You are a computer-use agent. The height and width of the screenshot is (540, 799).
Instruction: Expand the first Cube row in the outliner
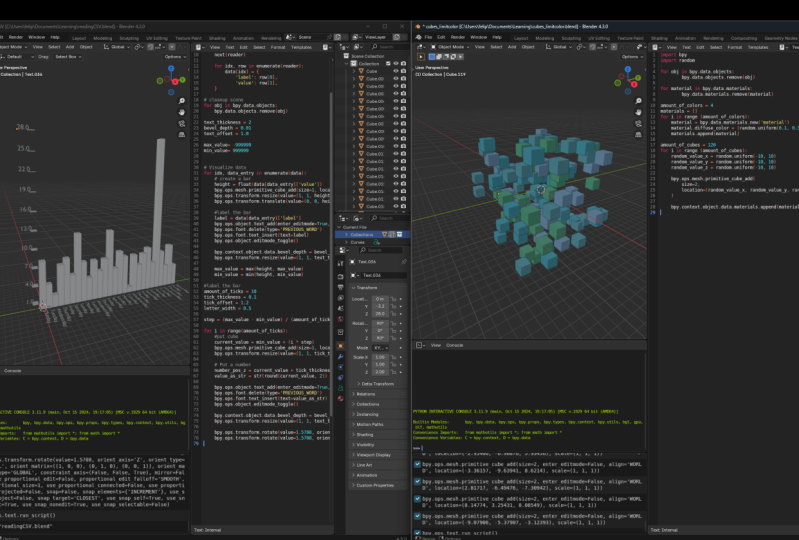coord(354,71)
